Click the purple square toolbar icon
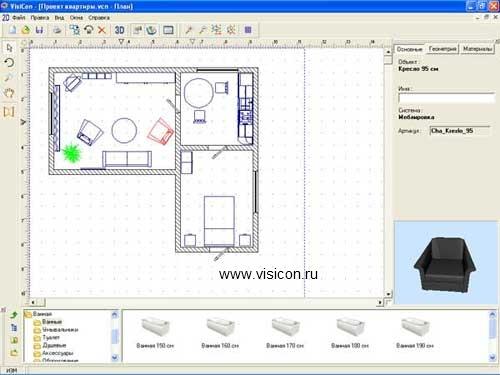Viewport: 500px width, 375px height. pyautogui.click(x=248, y=30)
